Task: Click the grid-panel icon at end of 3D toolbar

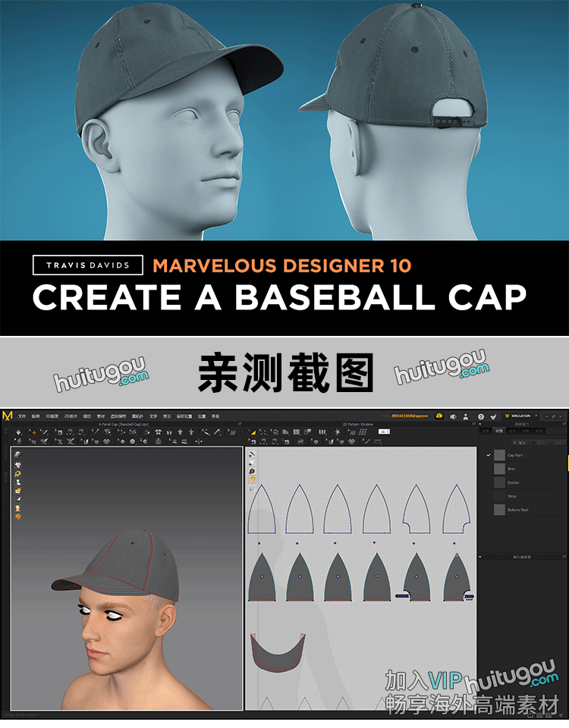Action: click(232, 432)
